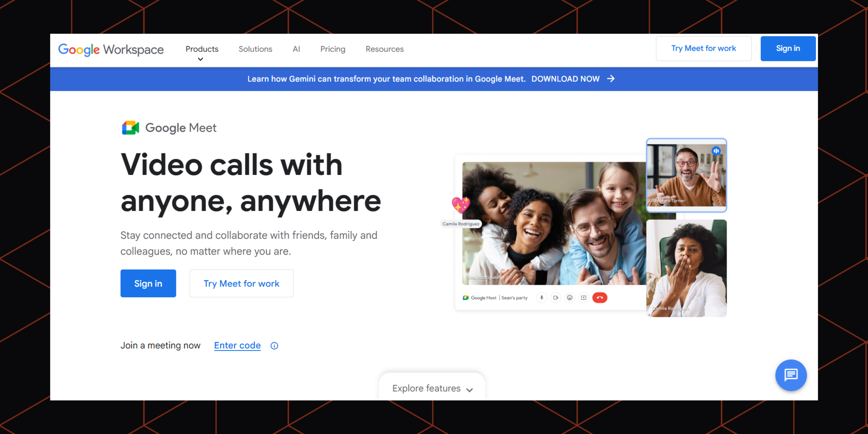
Task: Click the blue Sign in button in header
Action: (x=788, y=48)
